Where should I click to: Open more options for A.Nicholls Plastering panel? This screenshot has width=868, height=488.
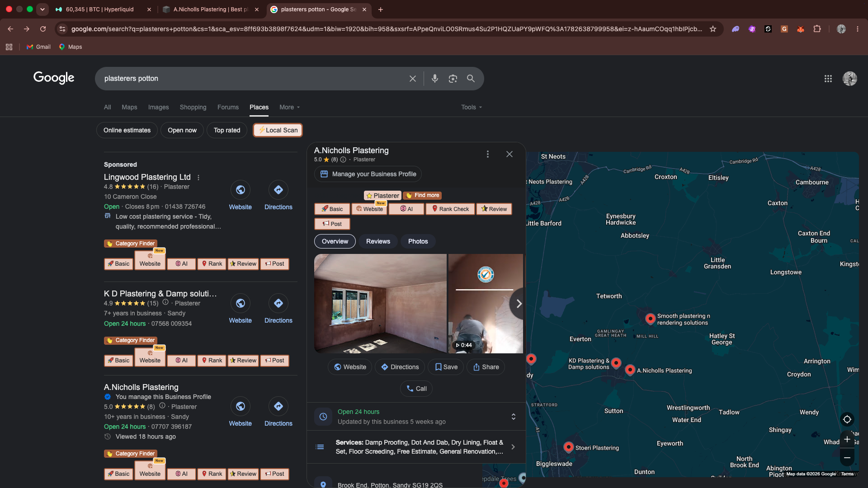(488, 154)
